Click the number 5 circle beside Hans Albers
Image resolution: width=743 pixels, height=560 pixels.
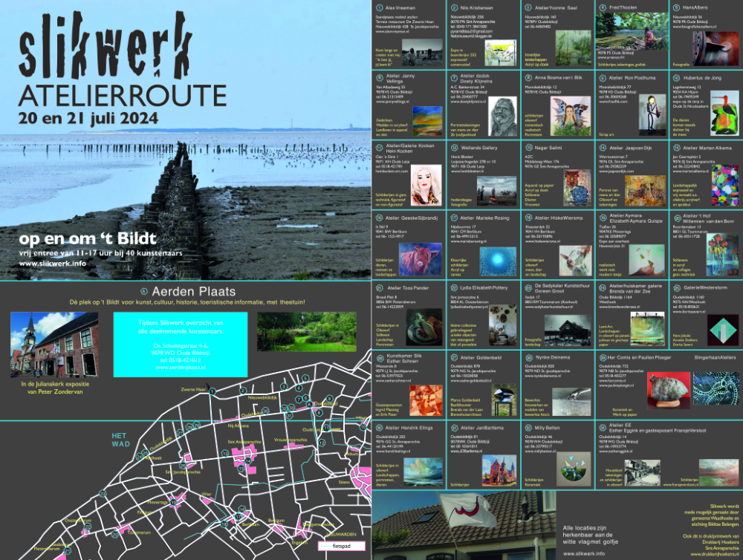coord(677,8)
